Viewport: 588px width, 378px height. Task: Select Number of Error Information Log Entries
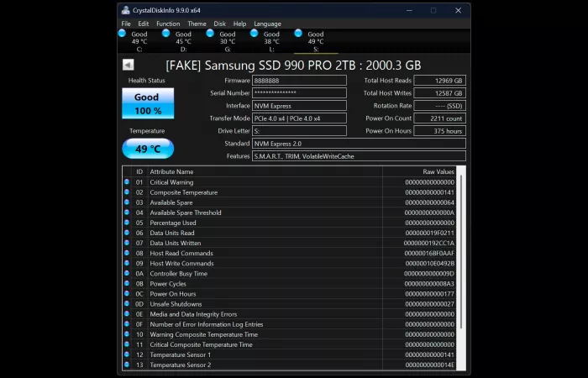207,324
